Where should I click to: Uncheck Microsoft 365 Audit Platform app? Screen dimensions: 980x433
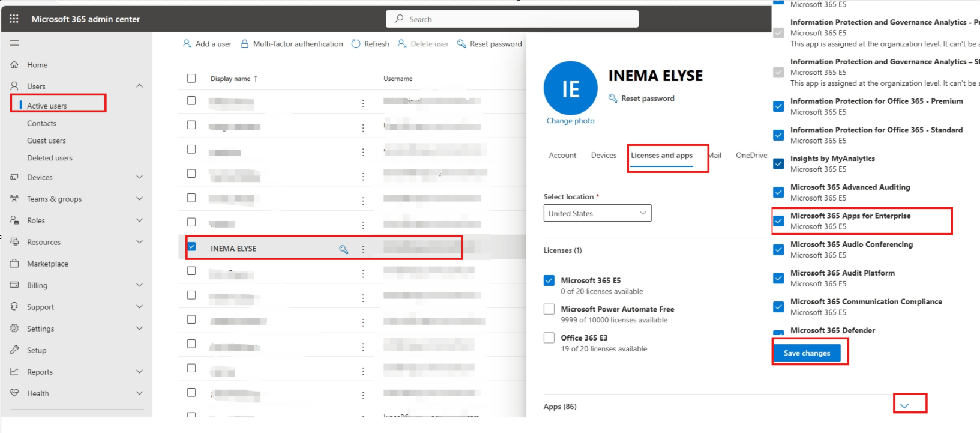pyautogui.click(x=778, y=278)
